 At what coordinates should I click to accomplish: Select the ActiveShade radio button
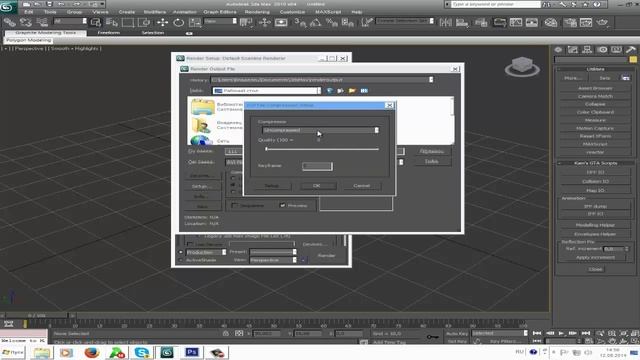click(x=181, y=260)
